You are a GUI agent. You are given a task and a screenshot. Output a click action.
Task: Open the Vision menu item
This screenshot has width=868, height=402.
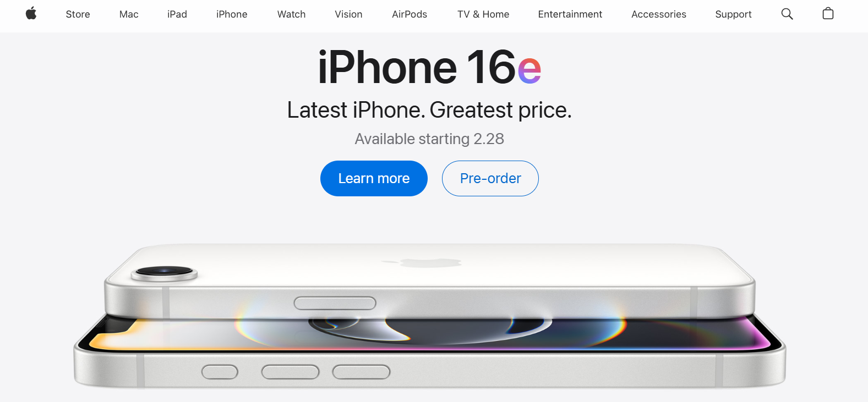click(348, 14)
